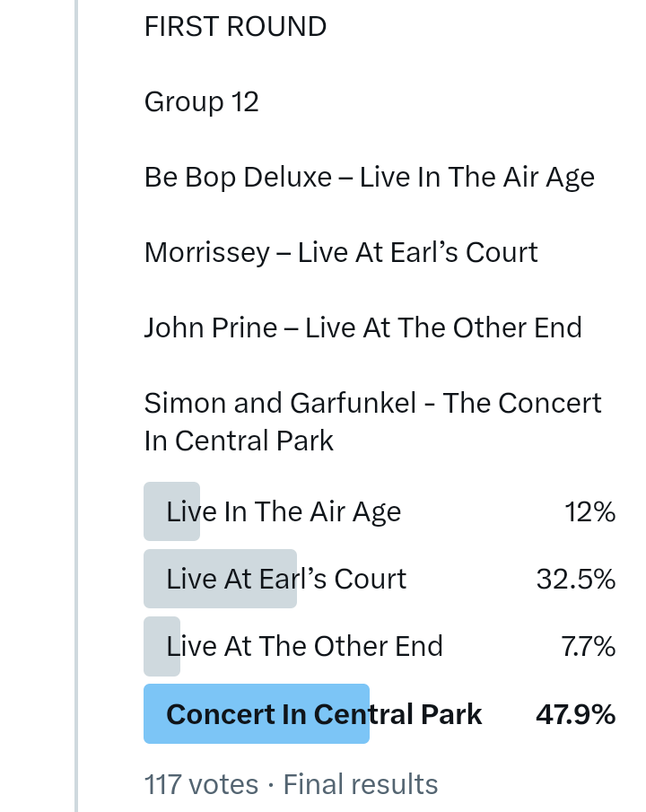Click the 32.5% poll result value
The height and width of the screenshot is (812, 646).
[x=575, y=579]
